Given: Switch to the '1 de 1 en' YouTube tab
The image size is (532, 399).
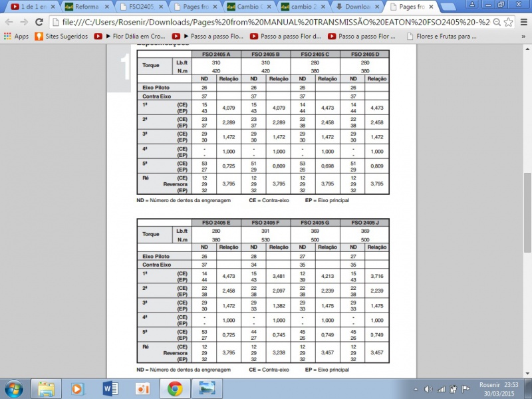Looking at the screenshot, I should (x=33, y=7).
